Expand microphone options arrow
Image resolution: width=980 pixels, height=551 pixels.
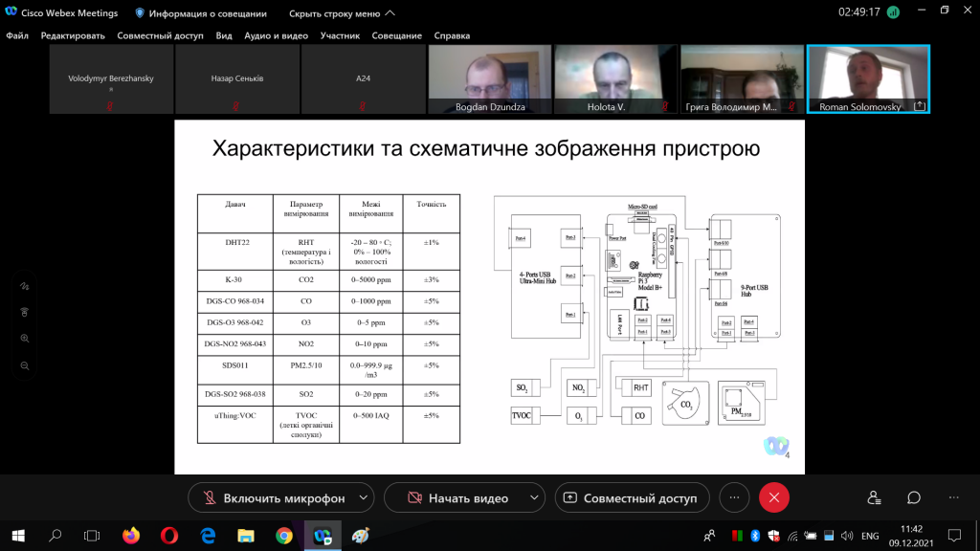pyautogui.click(x=363, y=497)
